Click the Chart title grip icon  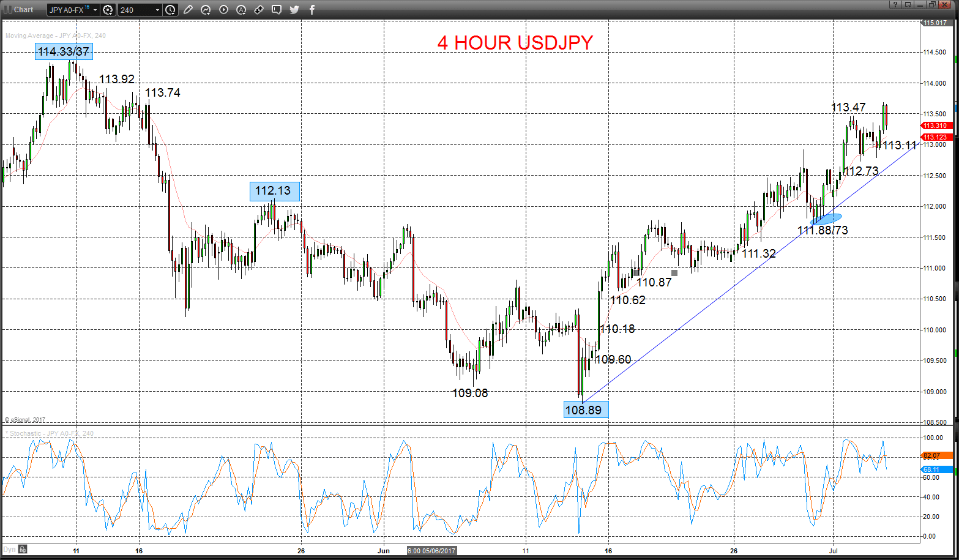point(7,9)
